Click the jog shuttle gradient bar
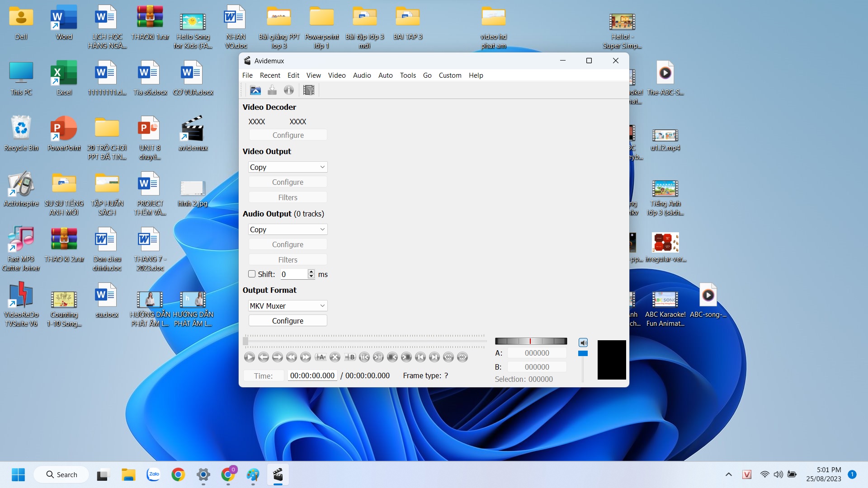The width and height of the screenshot is (868, 488). [531, 341]
